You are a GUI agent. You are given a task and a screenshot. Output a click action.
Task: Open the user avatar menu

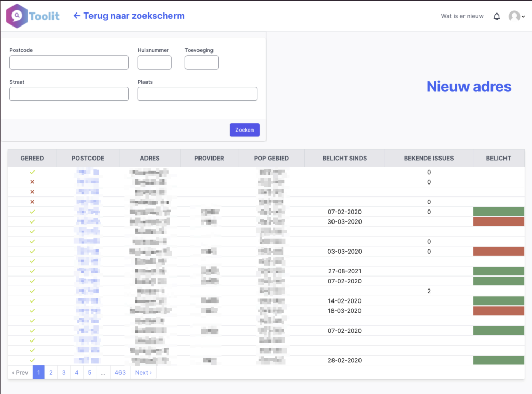516,16
